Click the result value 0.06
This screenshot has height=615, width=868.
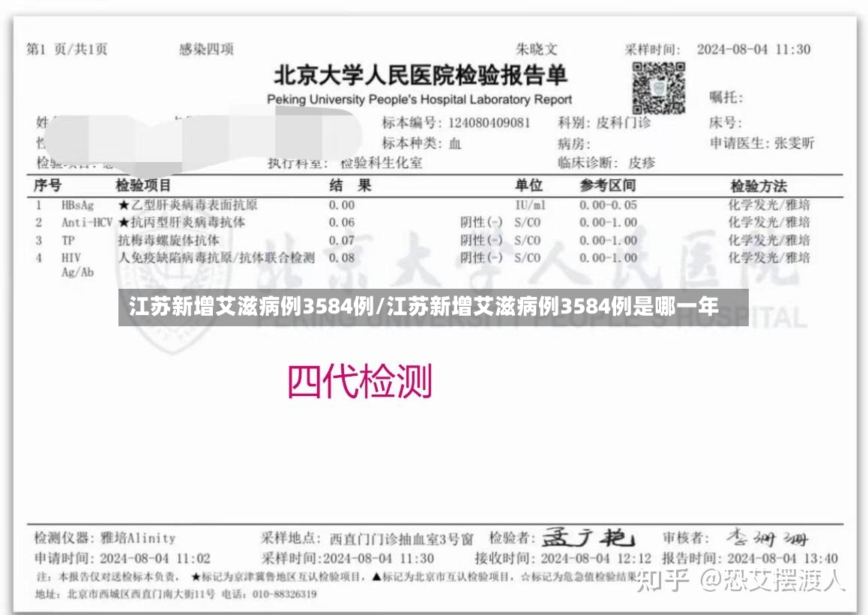point(342,223)
